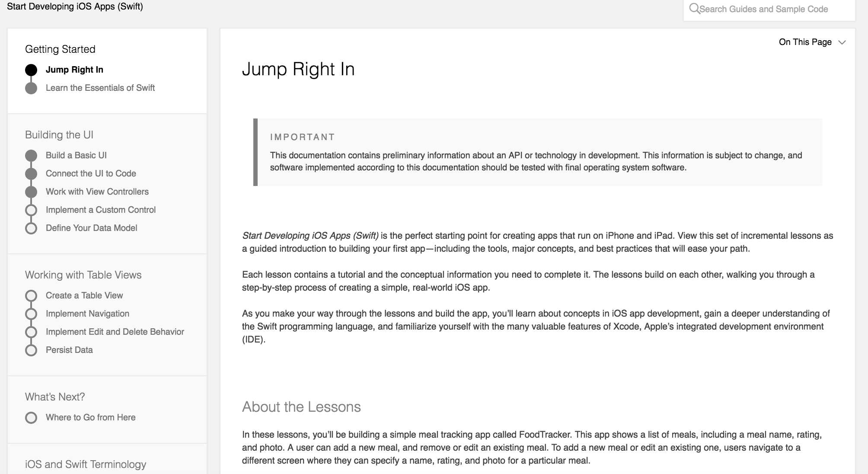The width and height of the screenshot is (868, 474).
Task: Select the Jump Right In lesson
Action: tap(74, 70)
